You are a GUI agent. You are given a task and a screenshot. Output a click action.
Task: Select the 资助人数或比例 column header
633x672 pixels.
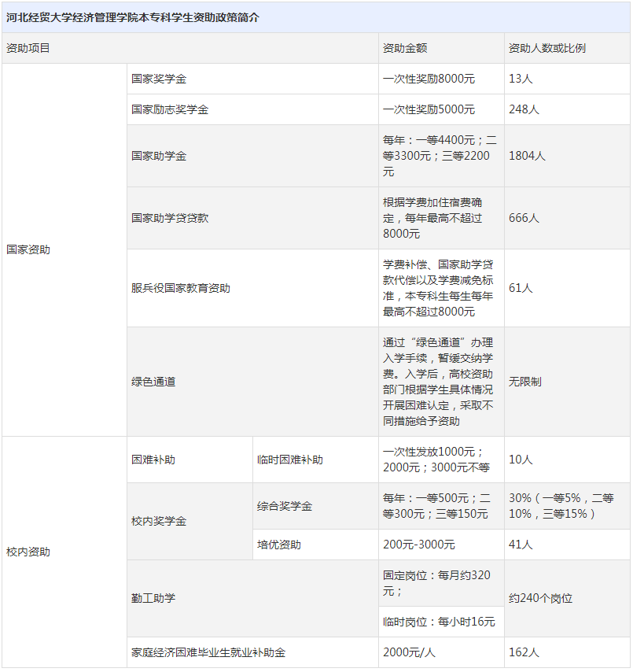(567, 48)
